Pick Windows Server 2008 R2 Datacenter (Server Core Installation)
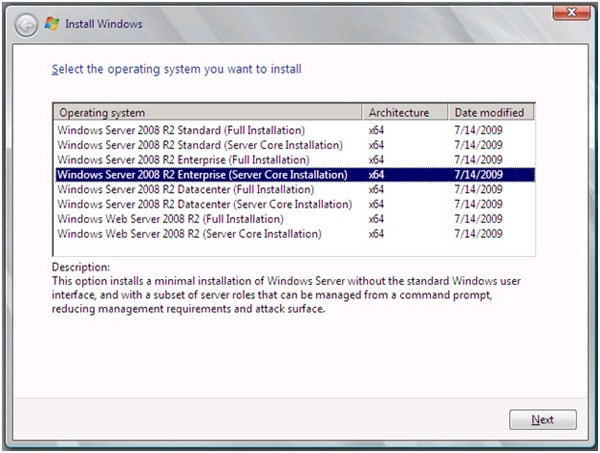The image size is (600, 453). (x=295, y=204)
